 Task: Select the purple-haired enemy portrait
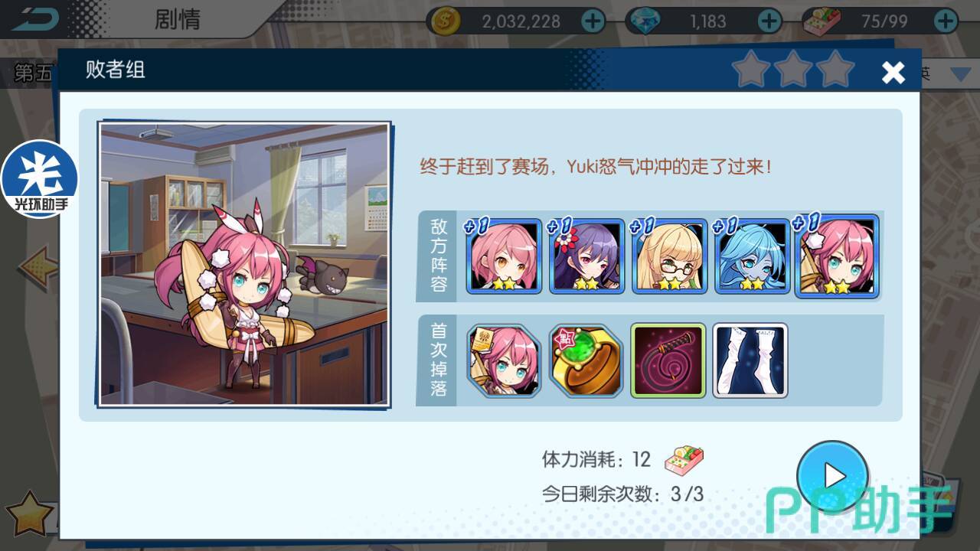[x=586, y=256]
